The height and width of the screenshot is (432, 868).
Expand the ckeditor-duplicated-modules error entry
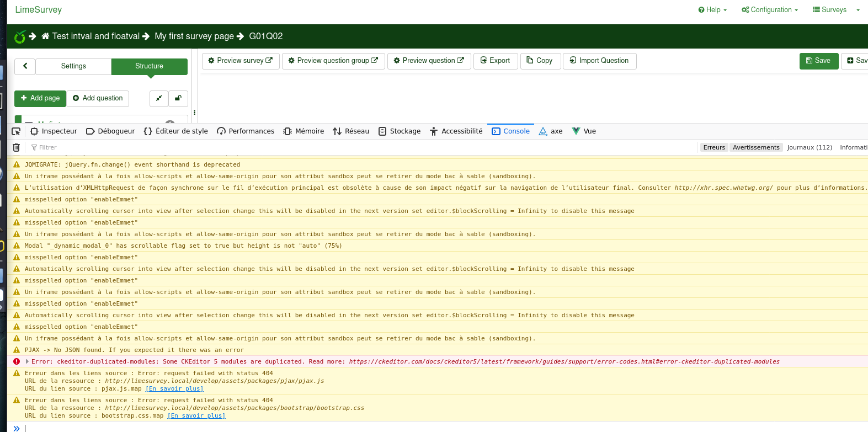tap(27, 362)
